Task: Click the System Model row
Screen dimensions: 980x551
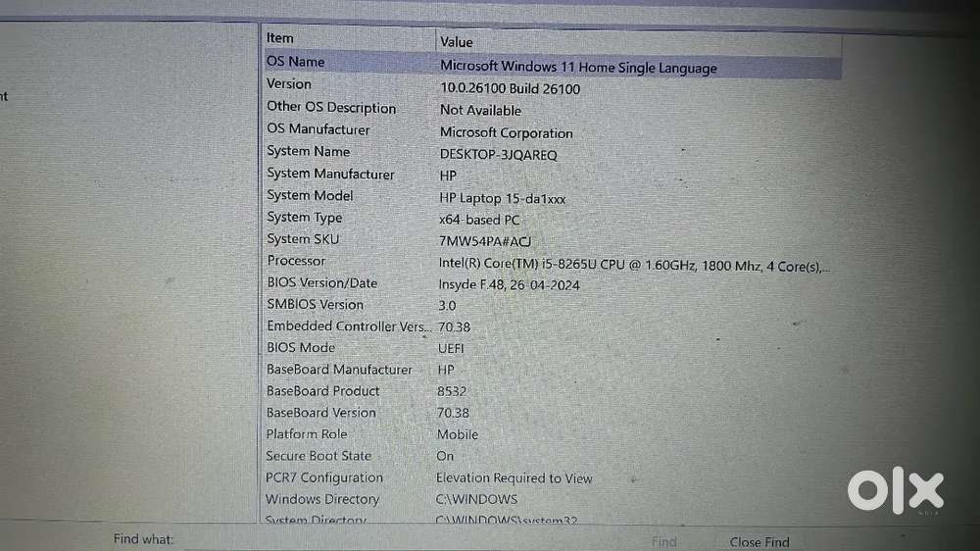Action: click(310, 195)
